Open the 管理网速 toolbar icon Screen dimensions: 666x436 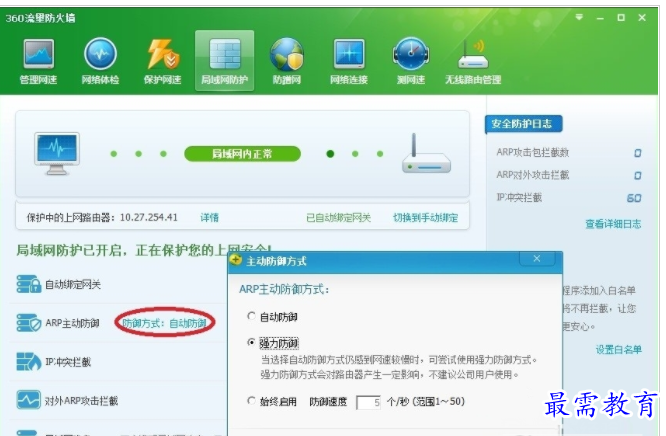[38, 60]
